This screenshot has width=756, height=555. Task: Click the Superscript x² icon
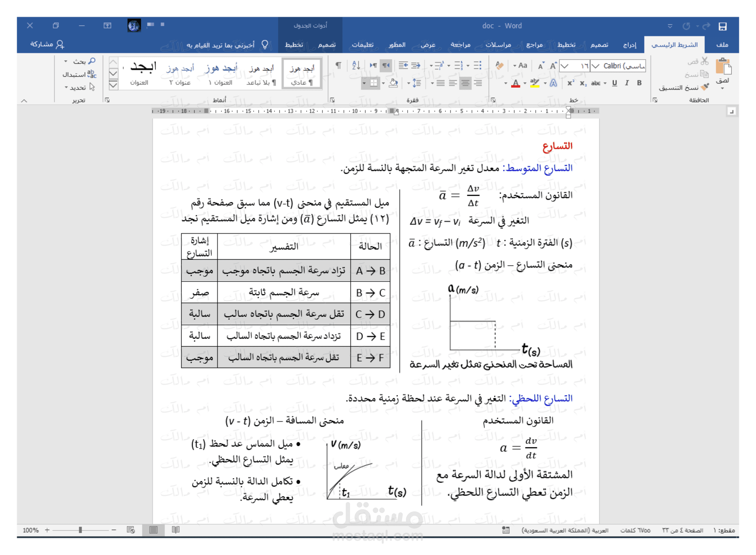tap(571, 83)
